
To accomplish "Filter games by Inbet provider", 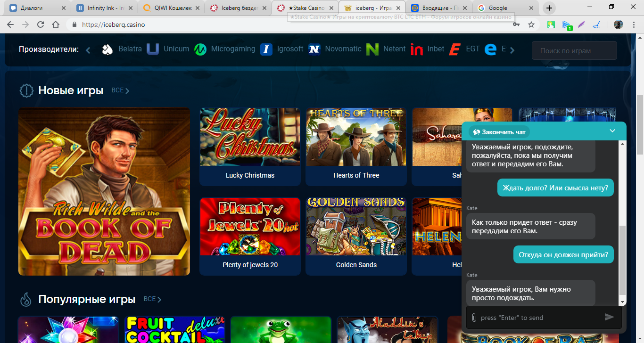I will click(x=427, y=49).
